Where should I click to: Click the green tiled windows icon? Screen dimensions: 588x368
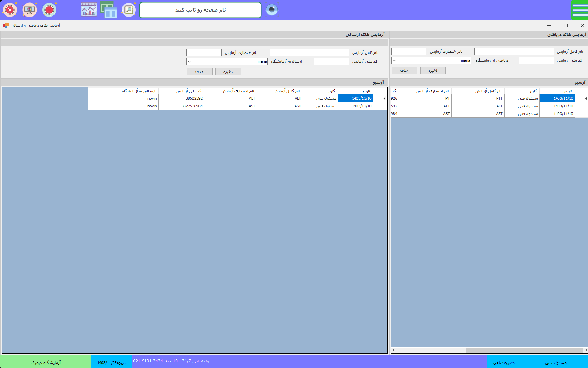click(x=109, y=10)
